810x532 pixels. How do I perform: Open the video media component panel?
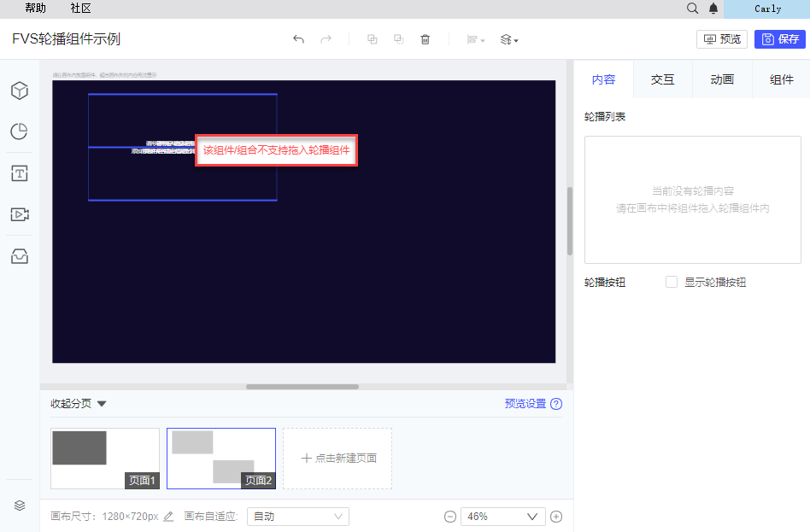pyautogui.click(x=20, y=214)
